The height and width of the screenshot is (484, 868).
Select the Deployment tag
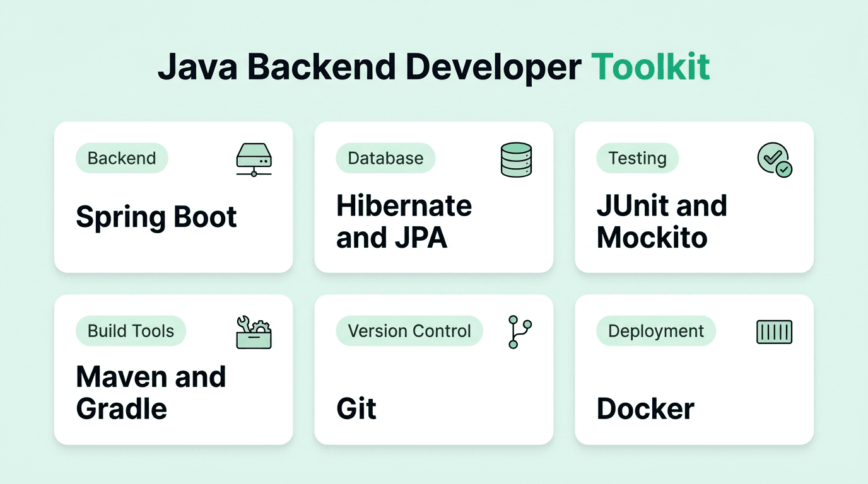pyautogui.click(x=656, y=331)
